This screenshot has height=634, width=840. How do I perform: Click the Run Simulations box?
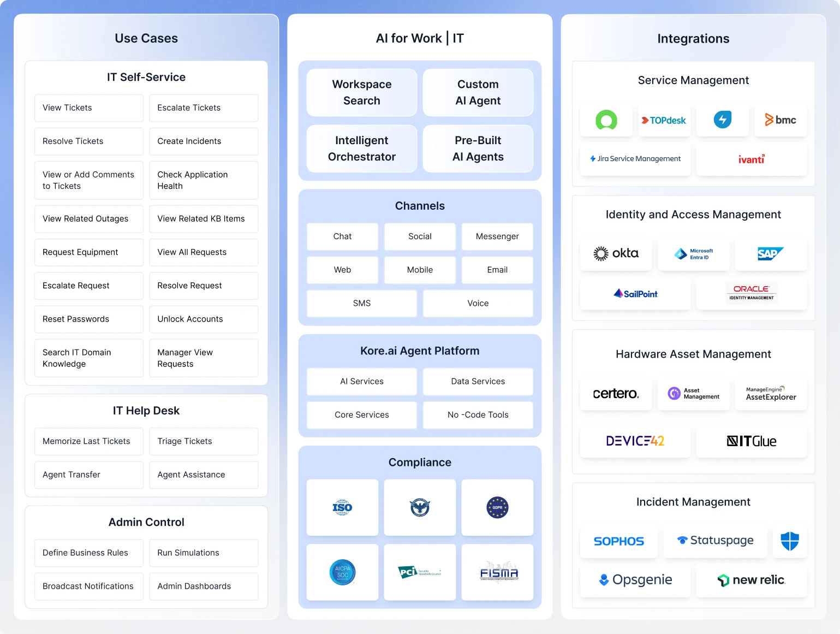(x=204, y=553)
